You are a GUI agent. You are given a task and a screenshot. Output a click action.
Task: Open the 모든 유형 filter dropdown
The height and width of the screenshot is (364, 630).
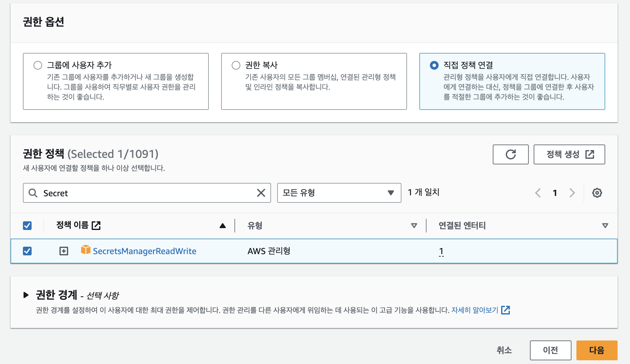[339, 193]
